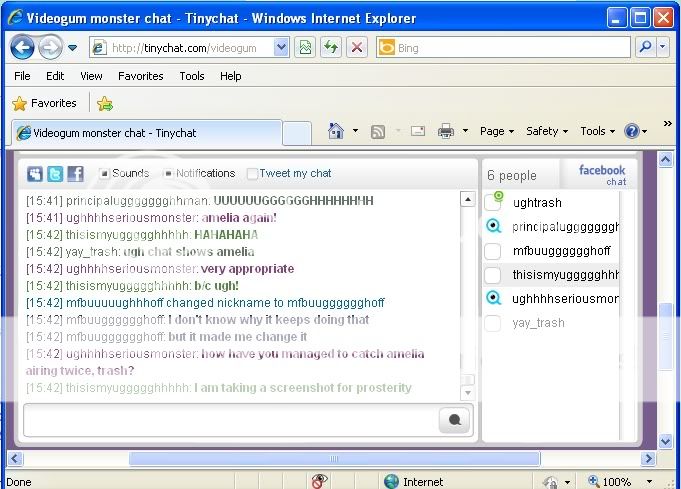681x489 pixels.
Task: Open the Edit menu
Action: [x=55, y=76]
